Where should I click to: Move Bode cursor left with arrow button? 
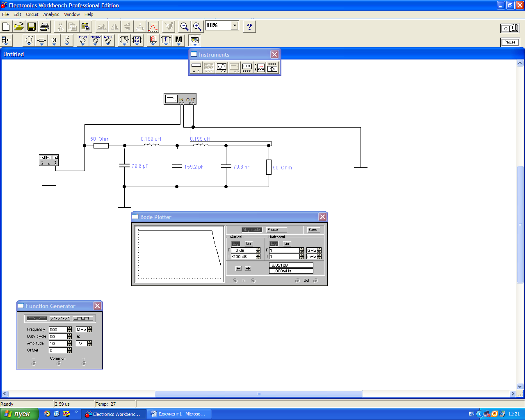pos(239,268)
